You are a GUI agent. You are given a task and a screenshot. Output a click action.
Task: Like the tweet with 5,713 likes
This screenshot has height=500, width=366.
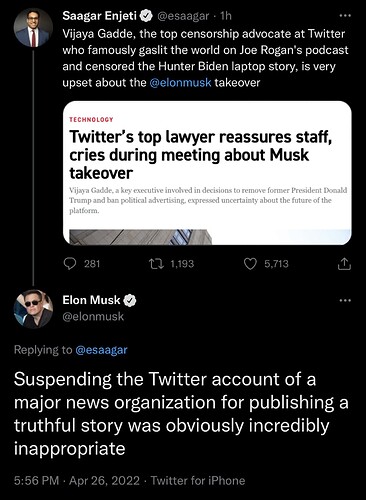click(x=250, y=264)
